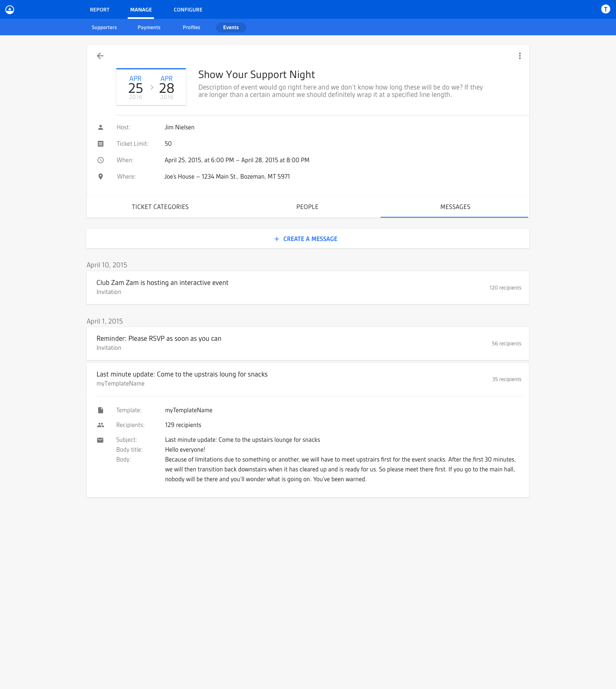Switch to the Supporters sub-tab
The width and height of the screenshot is (616, 689).
tap(104, 28)
